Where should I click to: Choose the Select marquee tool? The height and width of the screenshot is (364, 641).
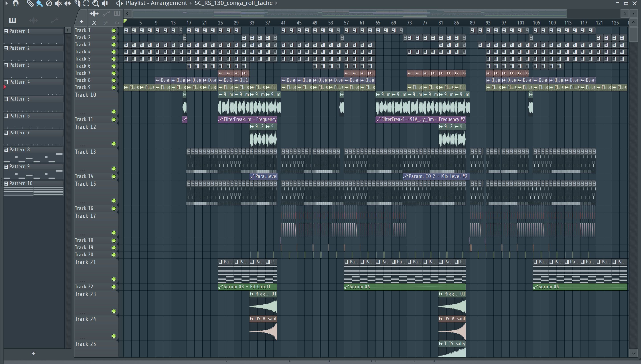(x=86, y=3)
